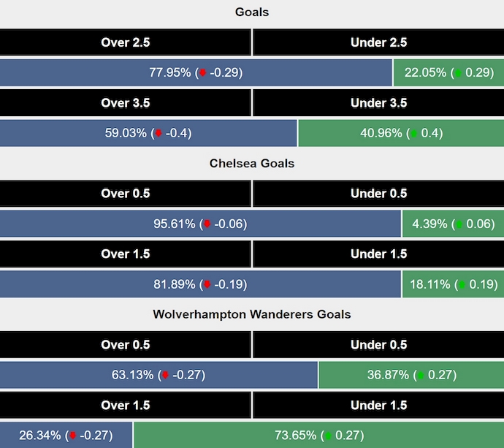Click the green up arrow beside 4.39%
The width and height of the screenshot is (504, 448).
click(459, 224)
